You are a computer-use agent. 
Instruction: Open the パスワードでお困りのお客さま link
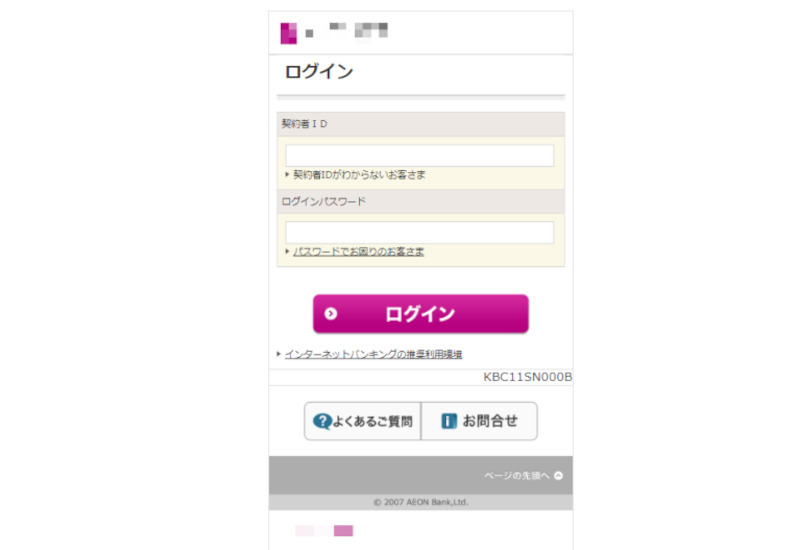tap(358, 251)
